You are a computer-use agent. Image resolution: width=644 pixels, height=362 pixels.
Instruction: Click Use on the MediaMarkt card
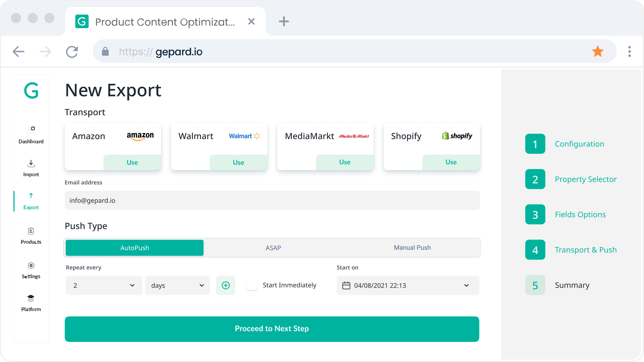coord(345,162)
